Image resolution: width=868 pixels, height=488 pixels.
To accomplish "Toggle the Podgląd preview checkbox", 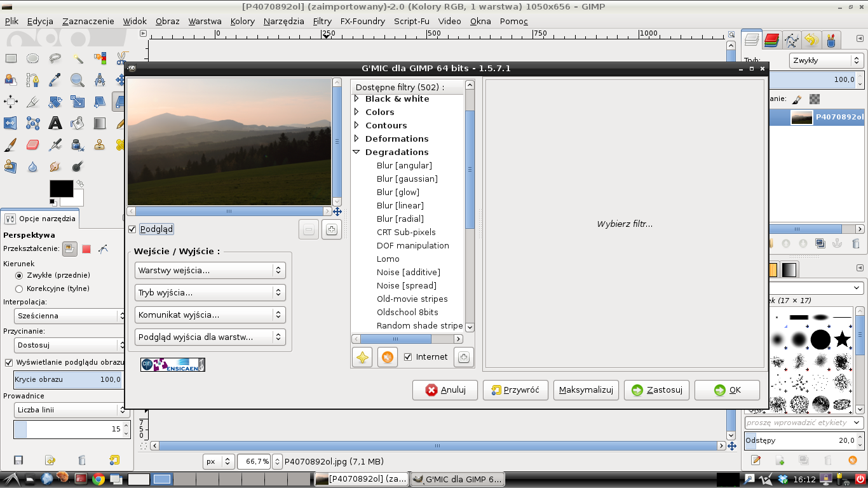I will tap(132, 229).
